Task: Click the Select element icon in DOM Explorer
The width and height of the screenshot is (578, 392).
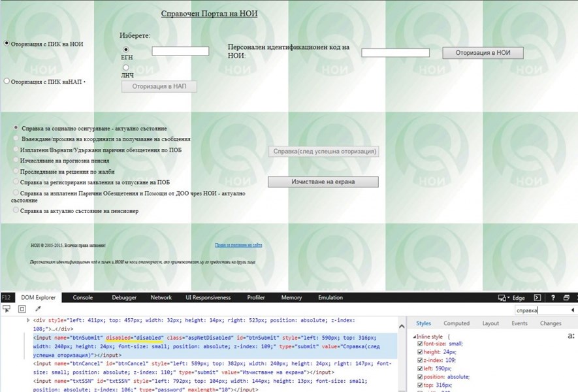Action: [x=6, y=308]
